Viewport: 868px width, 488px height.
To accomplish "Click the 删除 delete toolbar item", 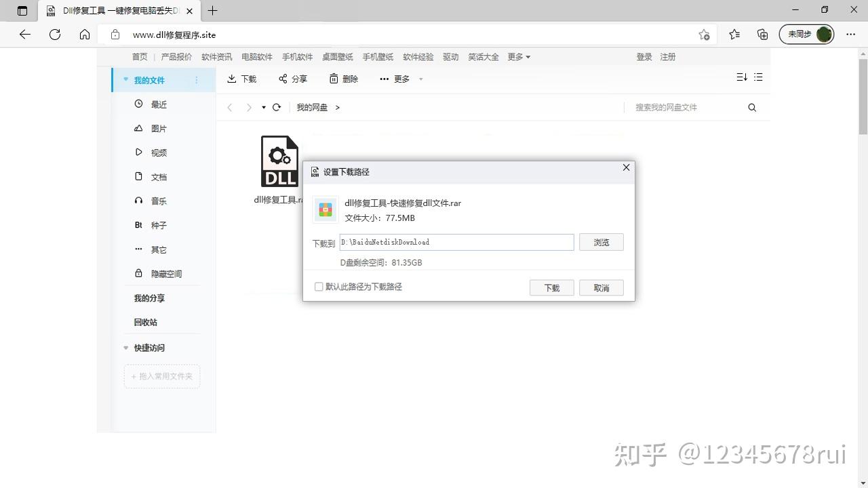I will coord(344,79).
